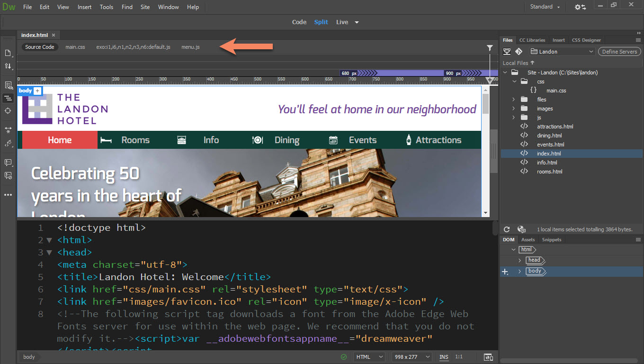
Task: Switch to Split view
Action: click(x=321, y=22)
